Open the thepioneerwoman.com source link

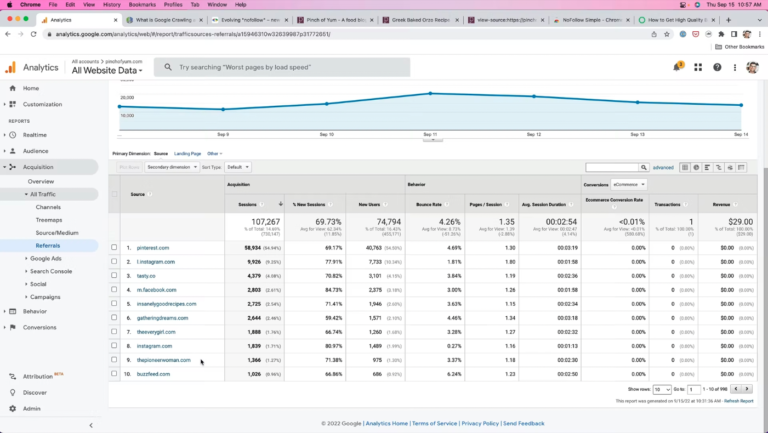pyautogui.click(x=164, y=360)
